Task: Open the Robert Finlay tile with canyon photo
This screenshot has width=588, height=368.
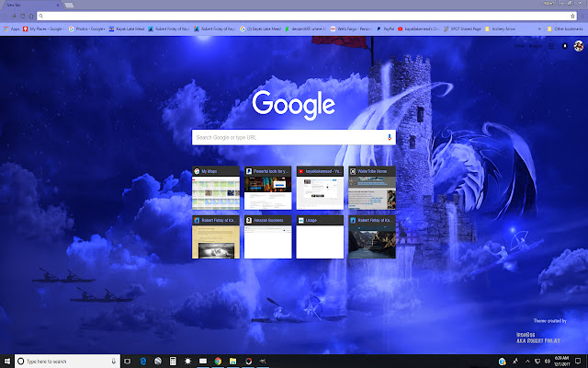Action: point(372,237)
